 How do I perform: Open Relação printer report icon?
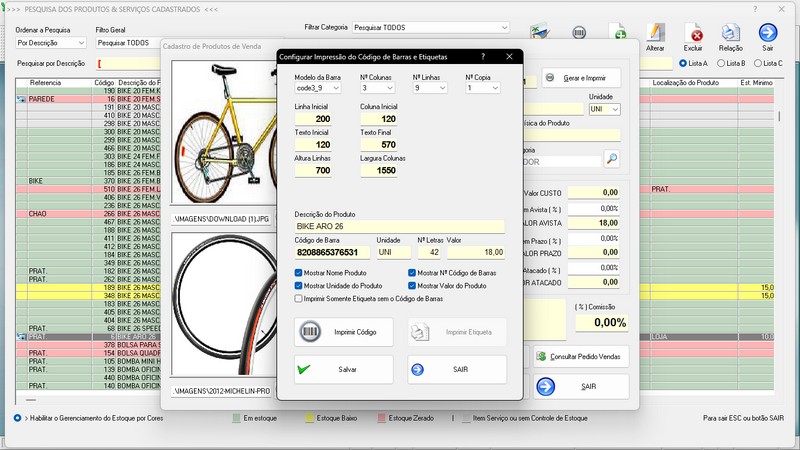[x=731, y=33]
